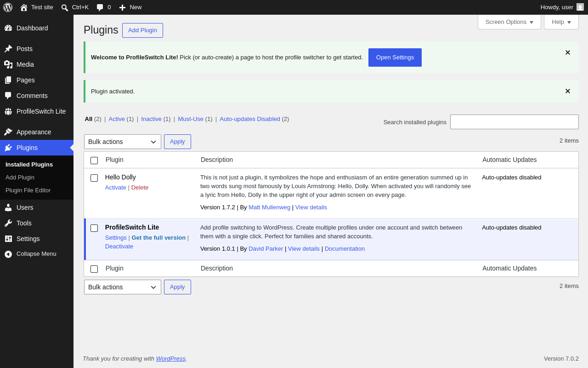Click the bottom Apply button
Image resolution: width=588 pixels, height=368 pixels.
coord(177,287)
